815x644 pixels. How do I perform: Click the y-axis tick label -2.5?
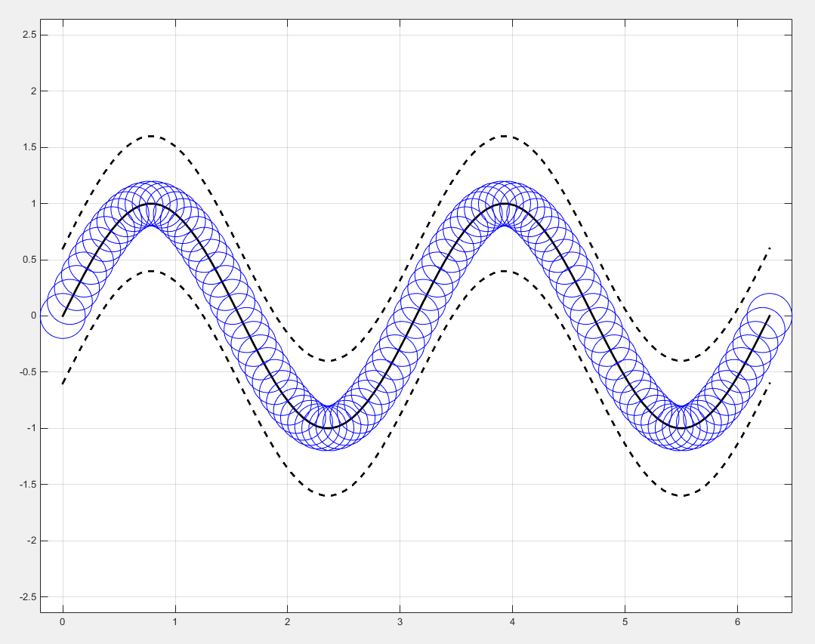point(29,597)
